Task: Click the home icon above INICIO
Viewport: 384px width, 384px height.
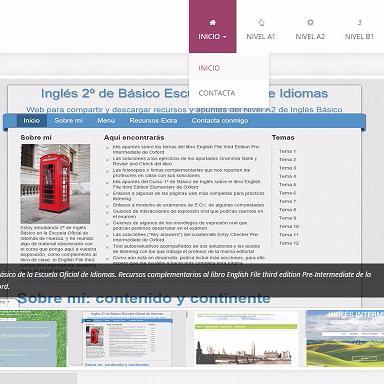Action: pyautogui.click(x=213, y=23)
